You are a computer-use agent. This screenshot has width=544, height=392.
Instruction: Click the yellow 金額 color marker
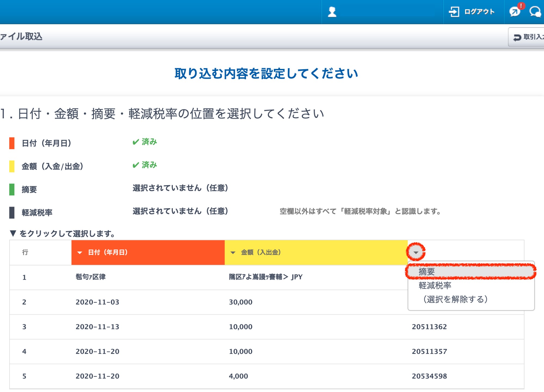coord(12,166)
